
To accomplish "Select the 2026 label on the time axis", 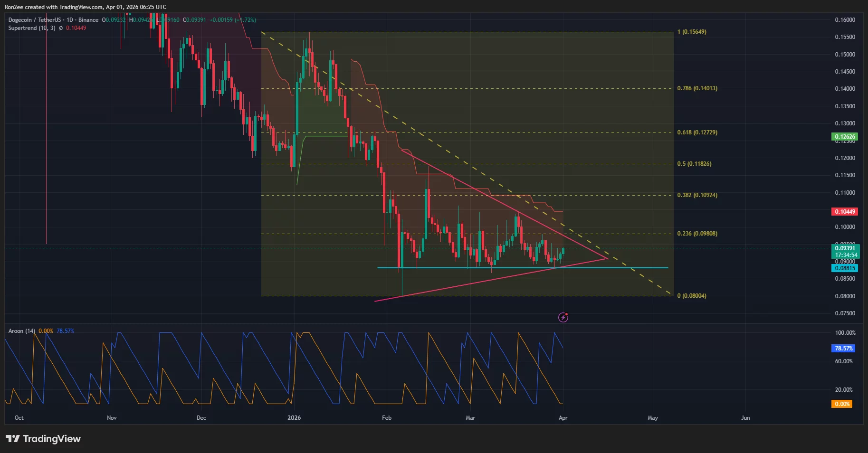I will (294, 418).
